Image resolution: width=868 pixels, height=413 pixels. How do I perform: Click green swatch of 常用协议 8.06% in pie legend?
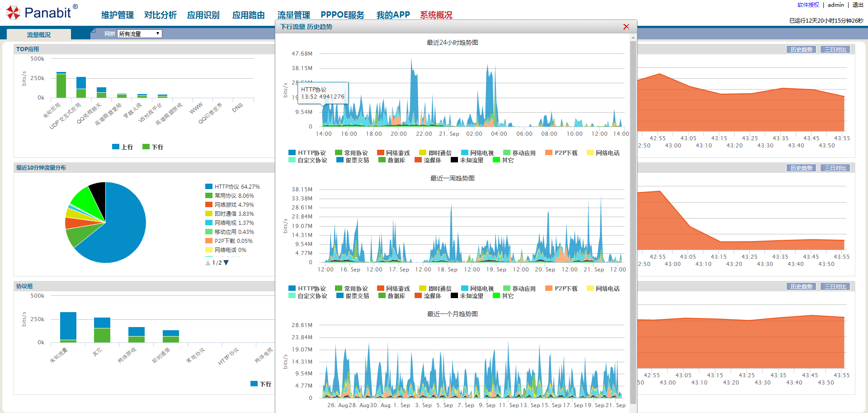(x=209, y=195)
